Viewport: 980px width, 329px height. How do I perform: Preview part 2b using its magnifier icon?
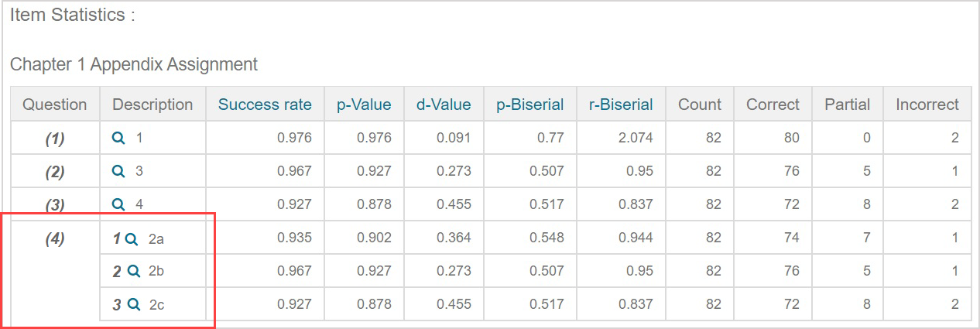pos(133,271)
